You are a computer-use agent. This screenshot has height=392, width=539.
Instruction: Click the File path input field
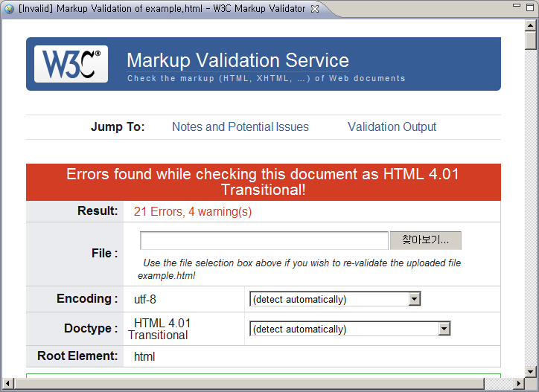pos(264,240)
